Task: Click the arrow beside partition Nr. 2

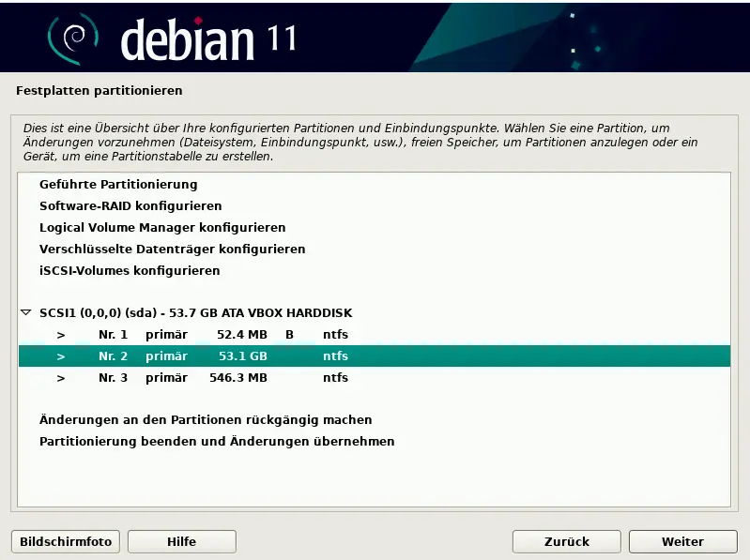Action: click(61, 356)
